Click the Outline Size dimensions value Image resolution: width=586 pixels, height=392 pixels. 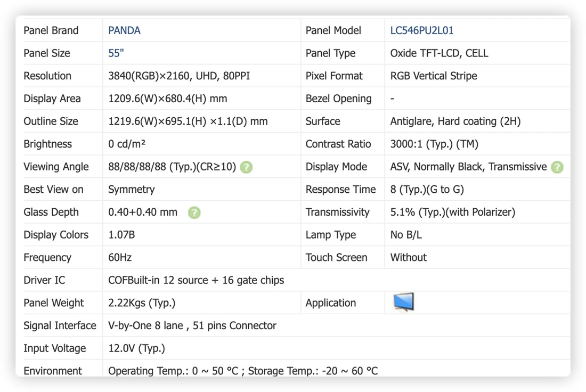(x=188, y=121)
